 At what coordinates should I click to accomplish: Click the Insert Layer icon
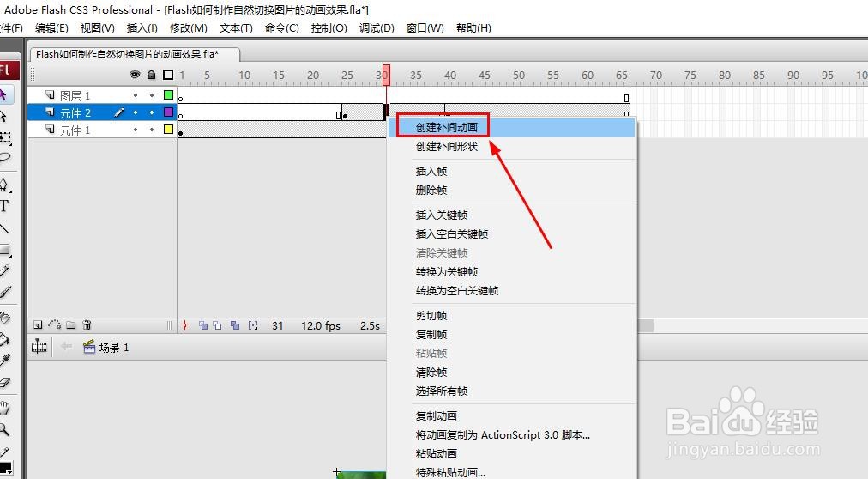pos(38,325)
